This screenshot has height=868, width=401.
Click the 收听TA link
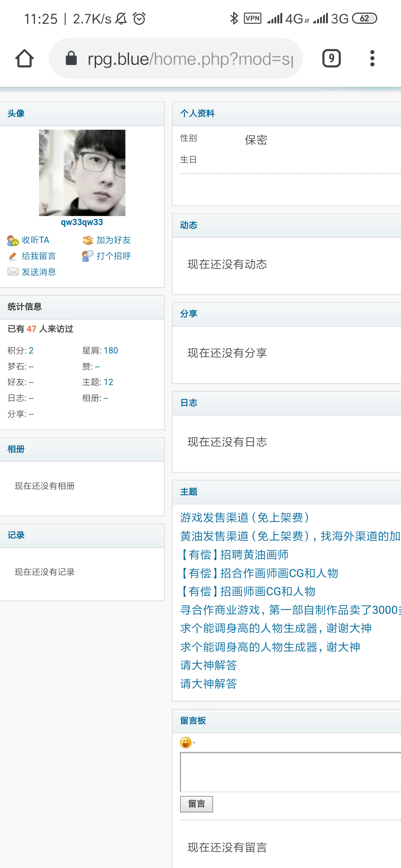36,240
